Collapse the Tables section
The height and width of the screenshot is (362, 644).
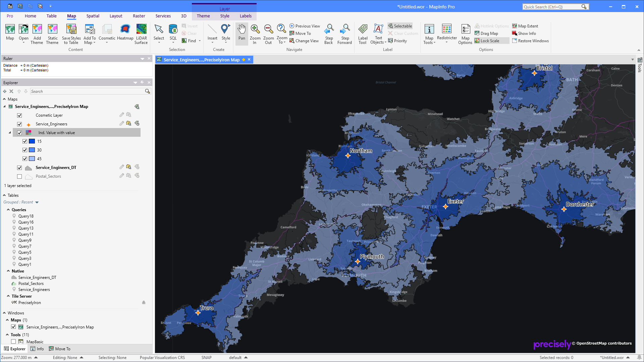tap(4, 195)
